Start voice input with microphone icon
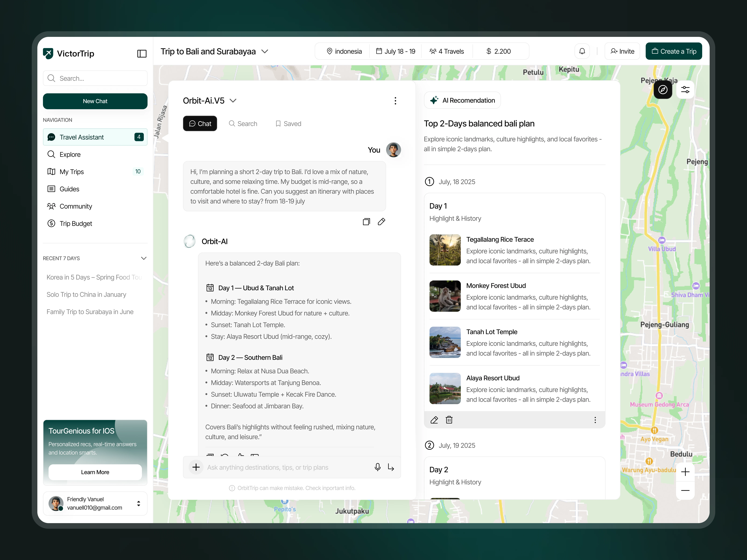The image size is (747, 560). pyautogui.click(x=378, y=467)
